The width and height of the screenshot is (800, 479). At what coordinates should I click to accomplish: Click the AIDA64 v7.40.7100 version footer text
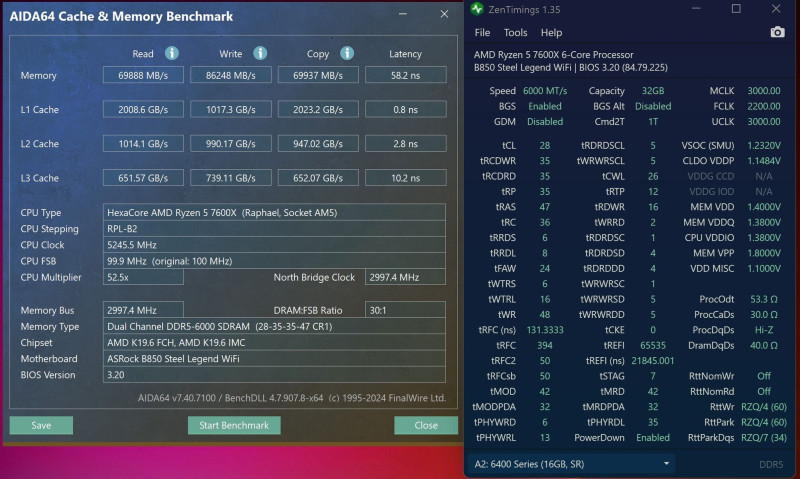(x=292, y=398)
